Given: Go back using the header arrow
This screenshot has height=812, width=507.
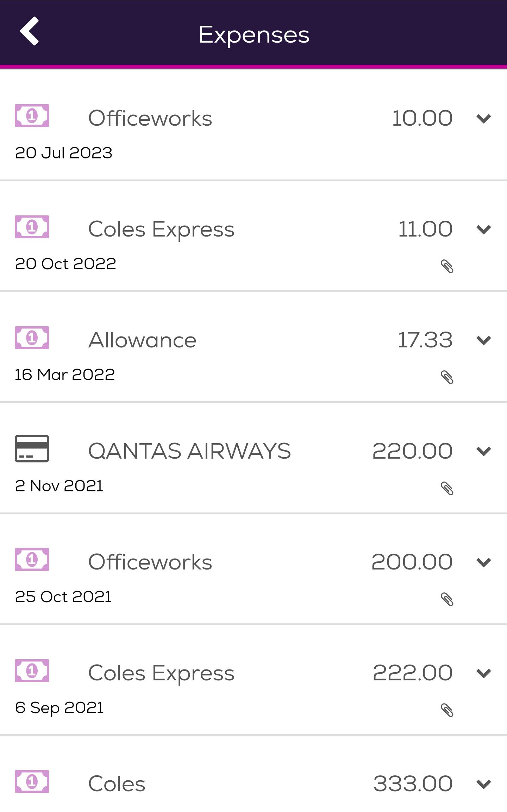Looking at the screenshot, I should [x=29, y=31].
